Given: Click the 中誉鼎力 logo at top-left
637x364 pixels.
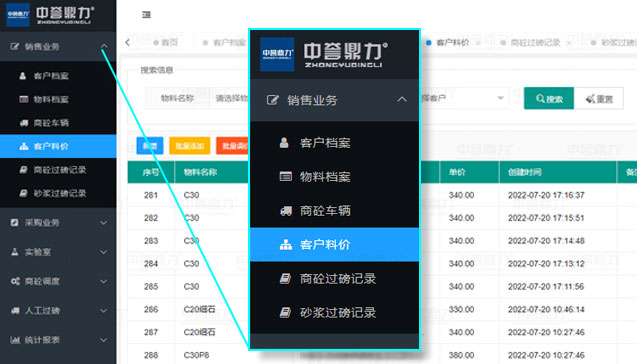Looking at the screenshot, I should (50, 15).
